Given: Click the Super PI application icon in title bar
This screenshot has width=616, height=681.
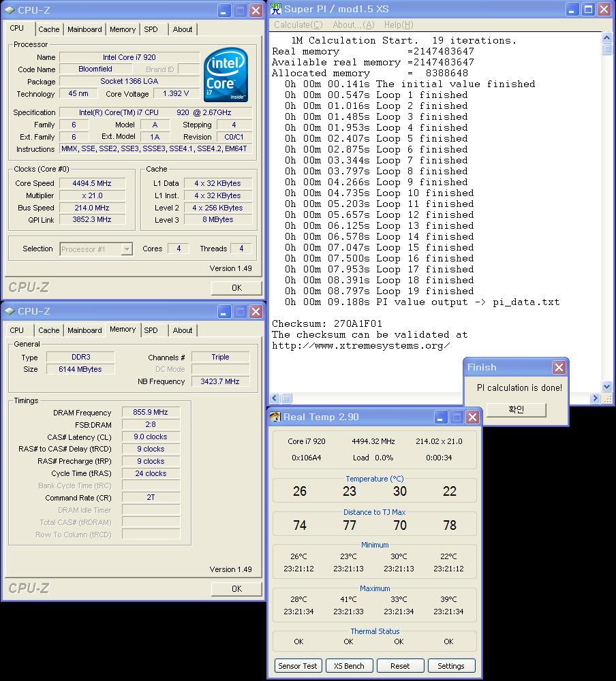Looking at the screenshot, I should [275, 9].
